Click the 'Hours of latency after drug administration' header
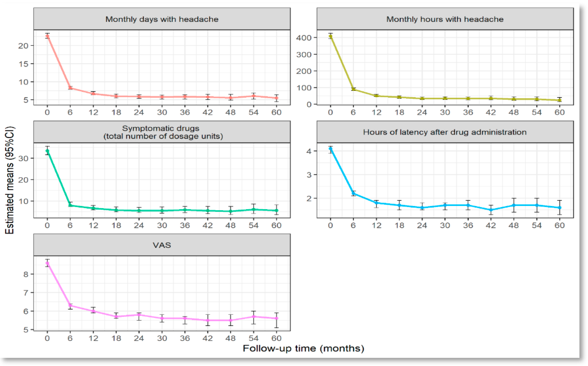The height and width of the screenshot is (366, 588). (x=445, y=132)
